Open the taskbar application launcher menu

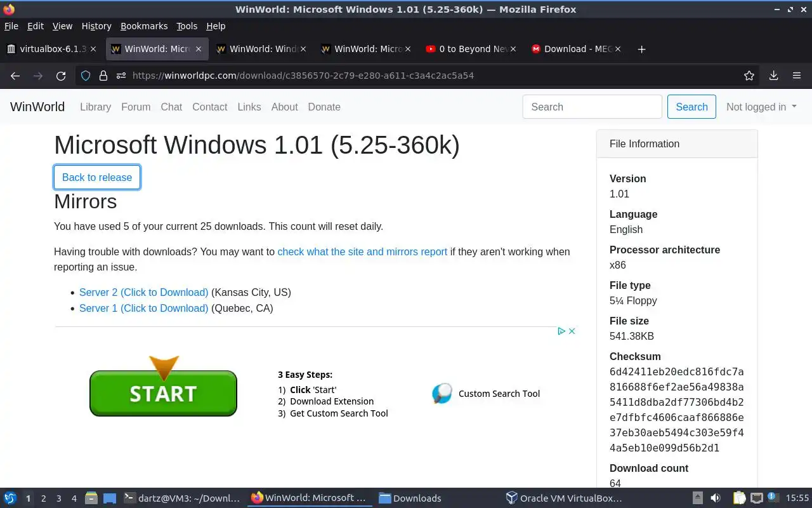(10, 498)
